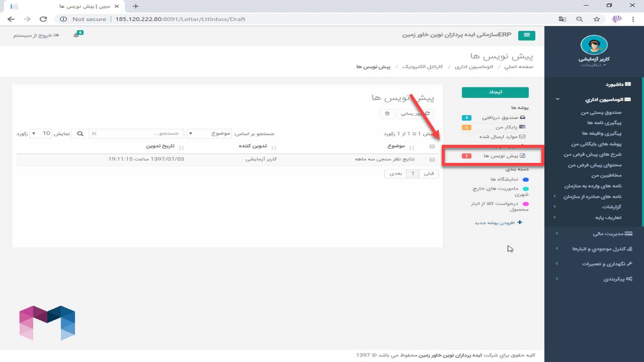
Task: Open پیگیری وظیفه ها menu item
Action: point(602,133)
